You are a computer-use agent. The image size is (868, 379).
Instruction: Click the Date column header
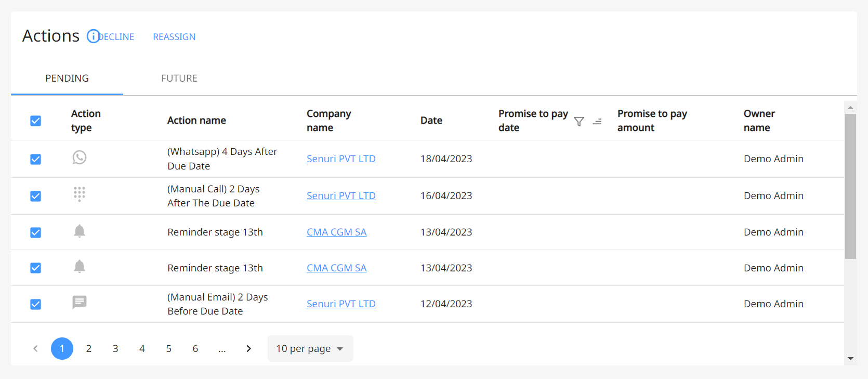click(431, 120)
